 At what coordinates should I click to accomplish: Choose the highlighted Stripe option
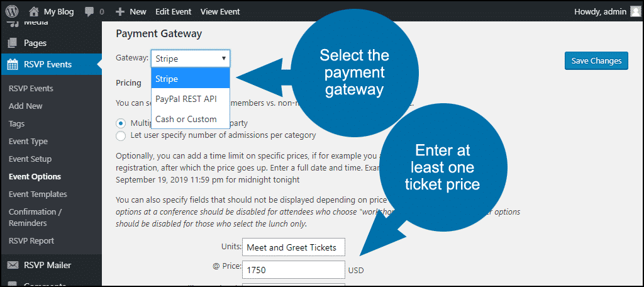click(x=191, y=79)
